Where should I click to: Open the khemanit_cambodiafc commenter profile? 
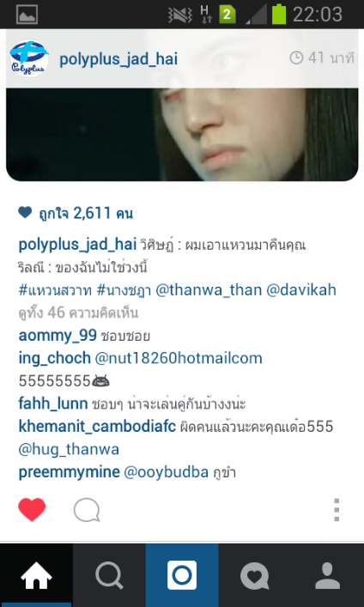tap(97, 427)
